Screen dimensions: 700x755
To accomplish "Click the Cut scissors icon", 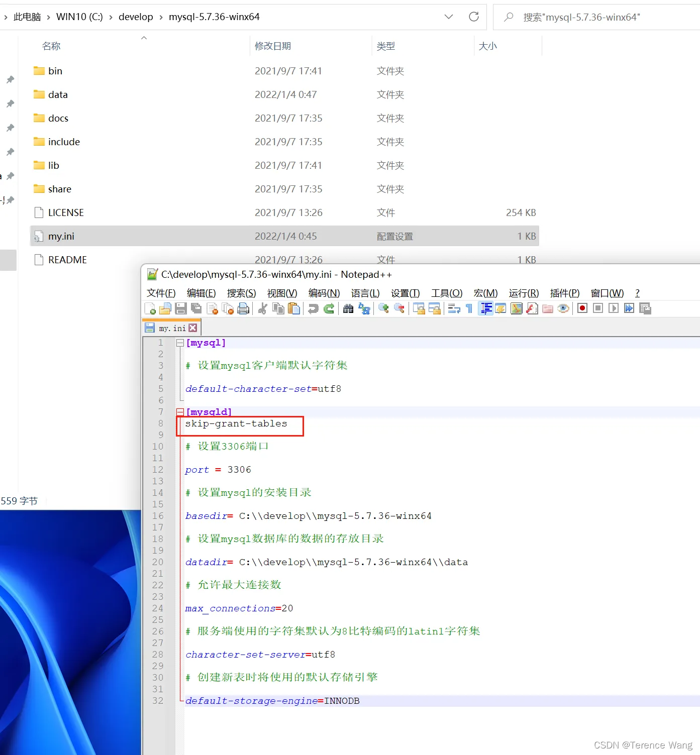I will coord(262,308).
